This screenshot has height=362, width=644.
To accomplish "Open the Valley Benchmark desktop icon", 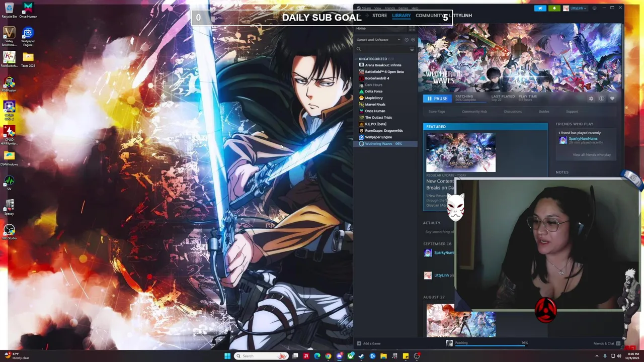I will (9, 35).
